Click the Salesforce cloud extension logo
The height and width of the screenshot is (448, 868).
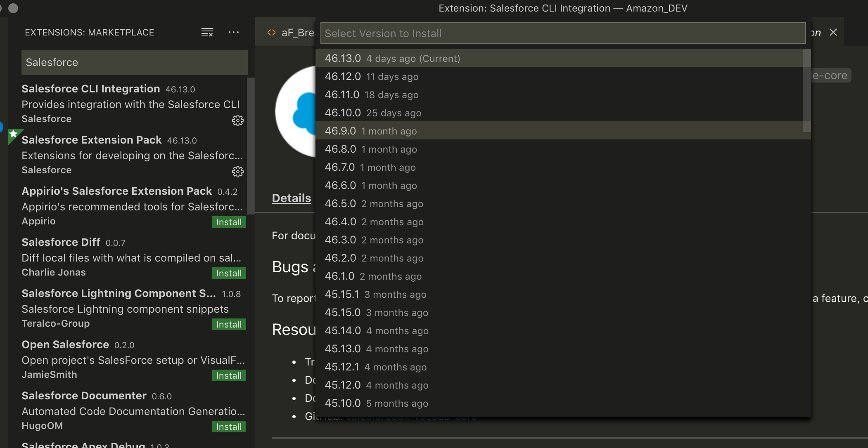[296, 111]
